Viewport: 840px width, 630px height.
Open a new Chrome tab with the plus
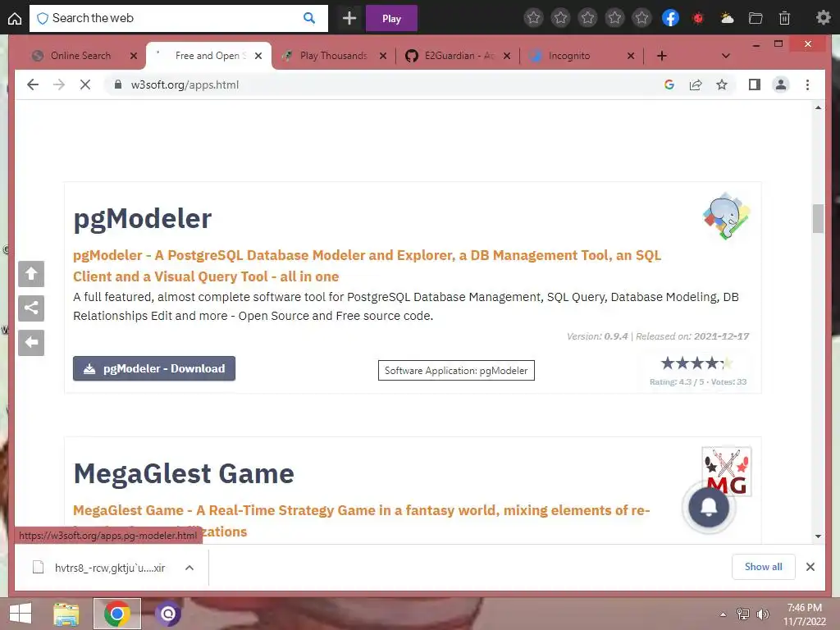(x=662, y=56)
